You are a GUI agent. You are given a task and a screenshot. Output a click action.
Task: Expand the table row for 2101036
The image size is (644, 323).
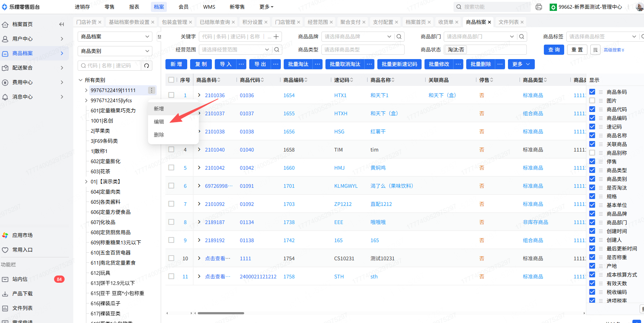[x=199, y=95]
